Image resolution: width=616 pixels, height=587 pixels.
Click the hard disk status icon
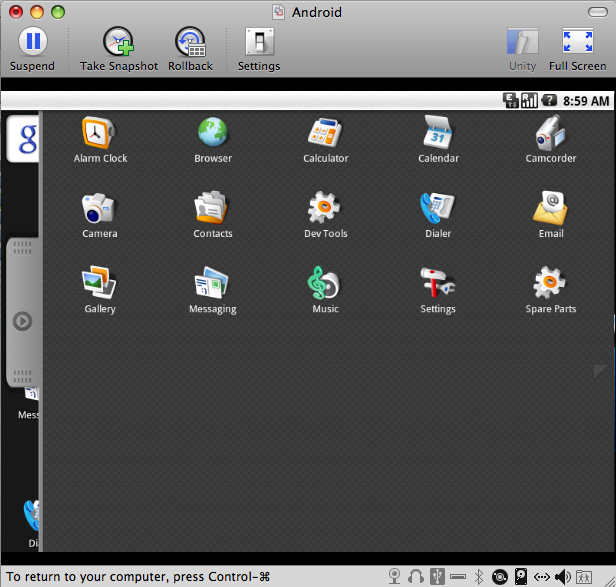[x=521, y=577]
